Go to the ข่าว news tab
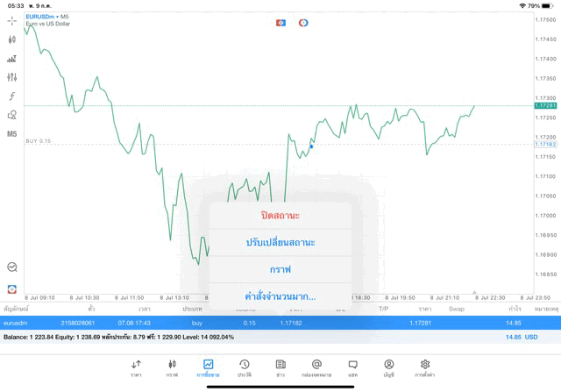This screenshot has width=561, height=392. pos(280,367)
